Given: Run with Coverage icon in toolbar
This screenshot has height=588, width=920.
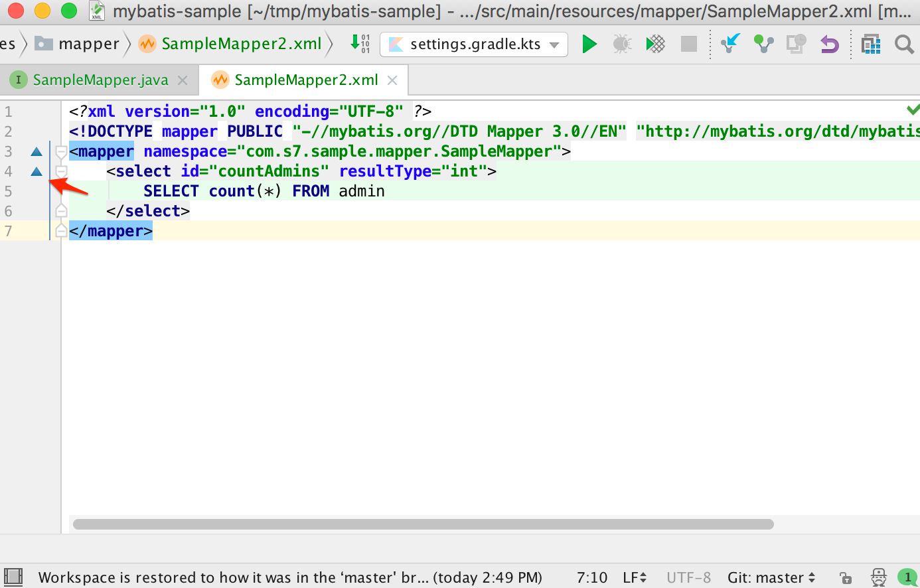Looking at the screenshot, I should (x=655, y=44).
